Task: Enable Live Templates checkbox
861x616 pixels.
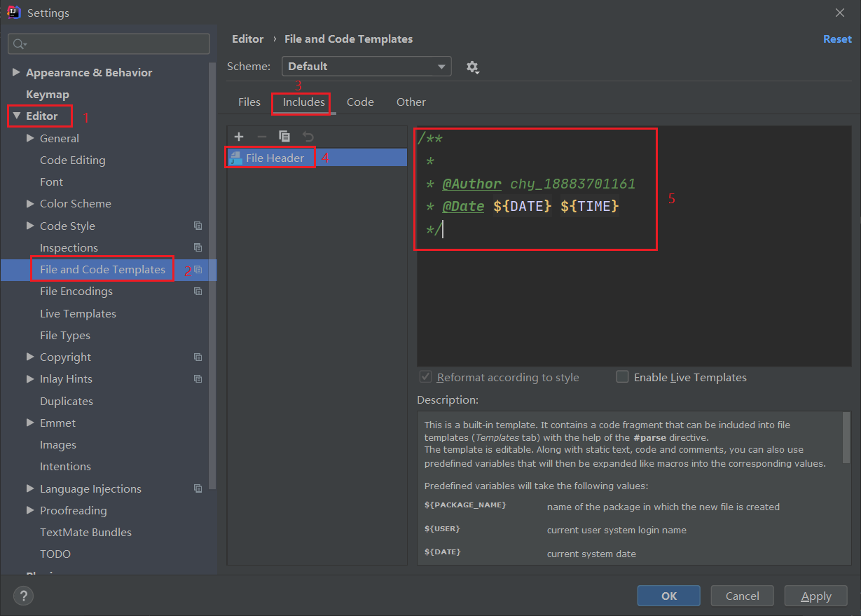Action: click(622, 377)
